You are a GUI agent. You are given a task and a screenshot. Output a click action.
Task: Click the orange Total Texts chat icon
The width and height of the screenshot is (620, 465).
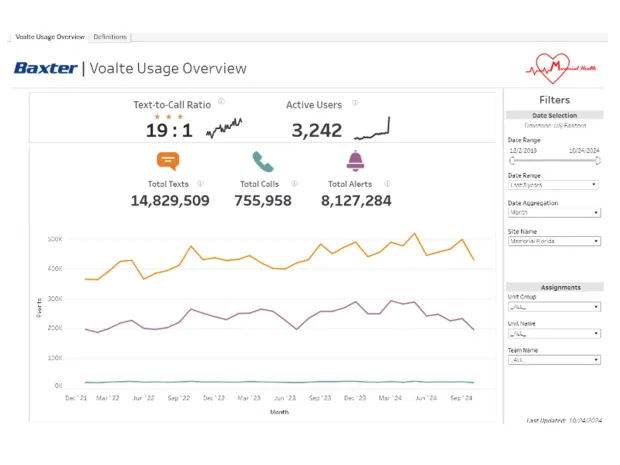[x=168, y=161]
